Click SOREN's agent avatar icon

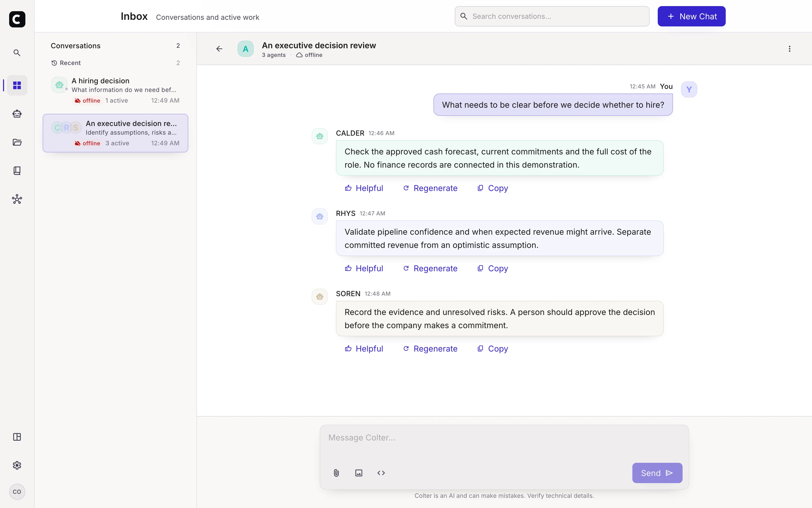tap(320, 297)
